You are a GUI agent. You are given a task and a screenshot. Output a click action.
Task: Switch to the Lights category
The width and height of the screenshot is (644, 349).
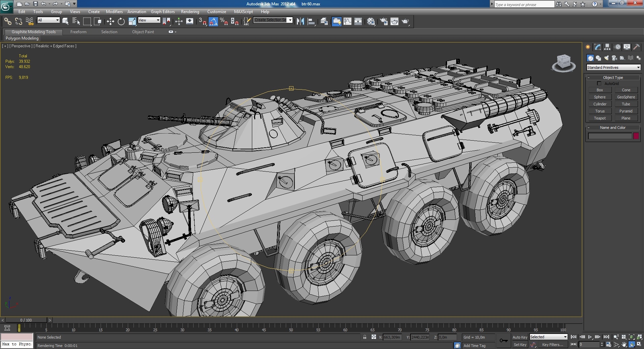pyautogui.click(x=606, y=58)
